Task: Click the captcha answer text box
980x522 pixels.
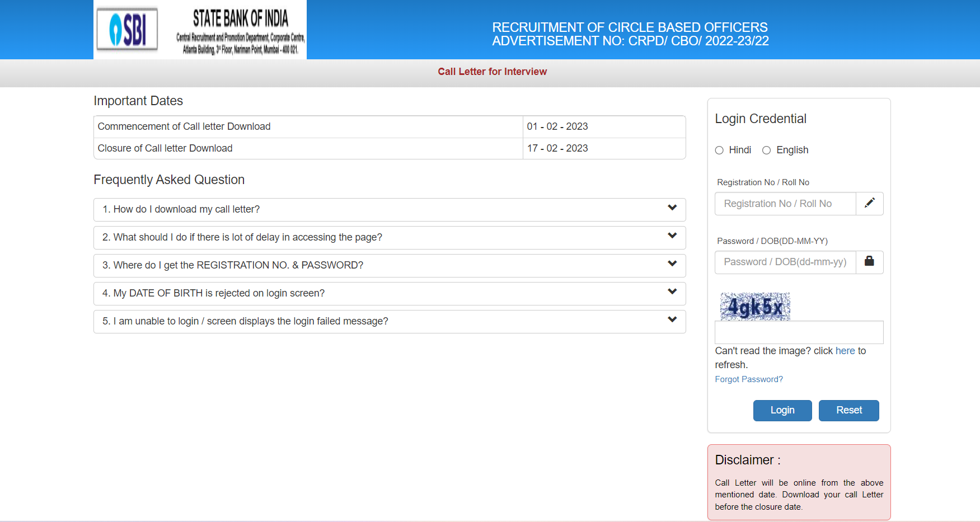Action: [799, 332]
